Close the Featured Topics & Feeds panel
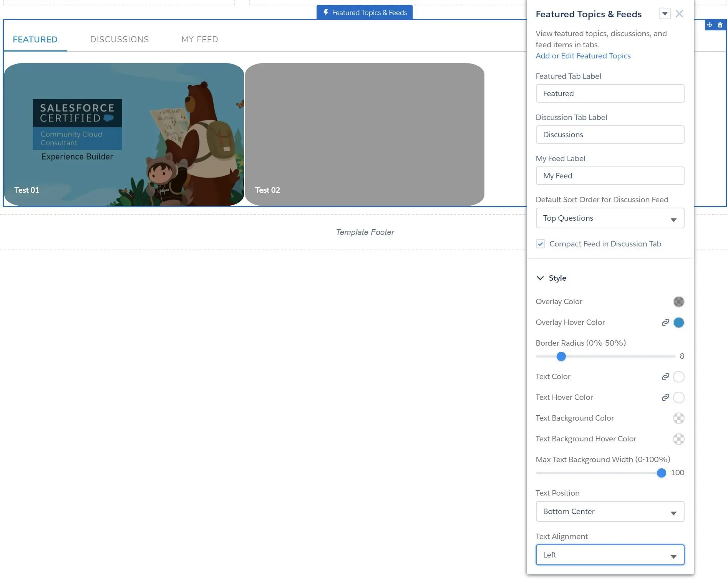Viewport: 728px width, 579px height. [679, 14]
